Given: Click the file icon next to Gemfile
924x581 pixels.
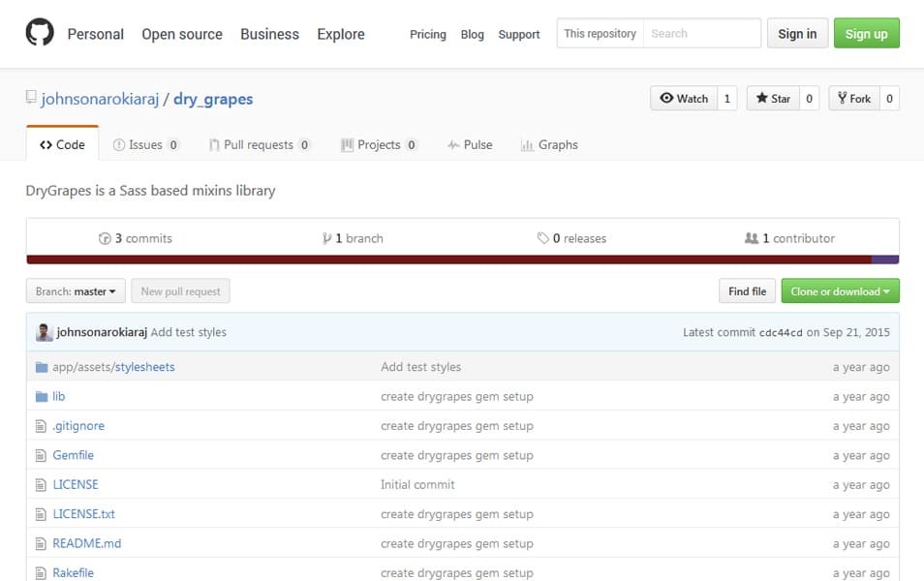Looking at the screenshot, I should click(x=41, y=455).
